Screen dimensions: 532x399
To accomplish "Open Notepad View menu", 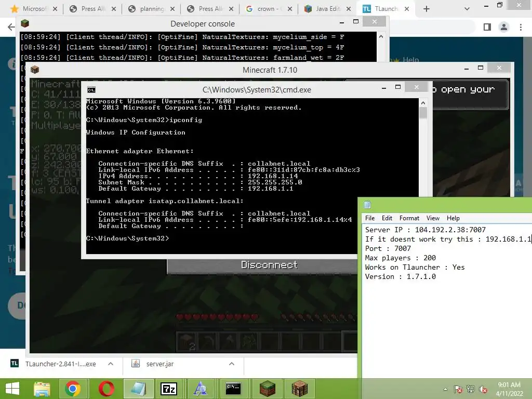I will (x=433, y=218).
